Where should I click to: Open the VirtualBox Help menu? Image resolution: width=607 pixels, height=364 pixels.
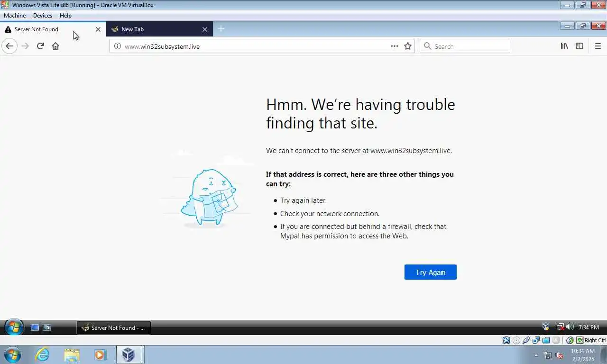65,16
